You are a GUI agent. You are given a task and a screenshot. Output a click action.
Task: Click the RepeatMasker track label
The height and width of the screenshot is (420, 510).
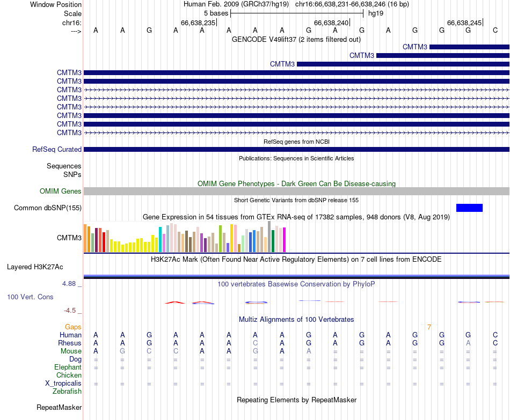(x=59, y=407)
